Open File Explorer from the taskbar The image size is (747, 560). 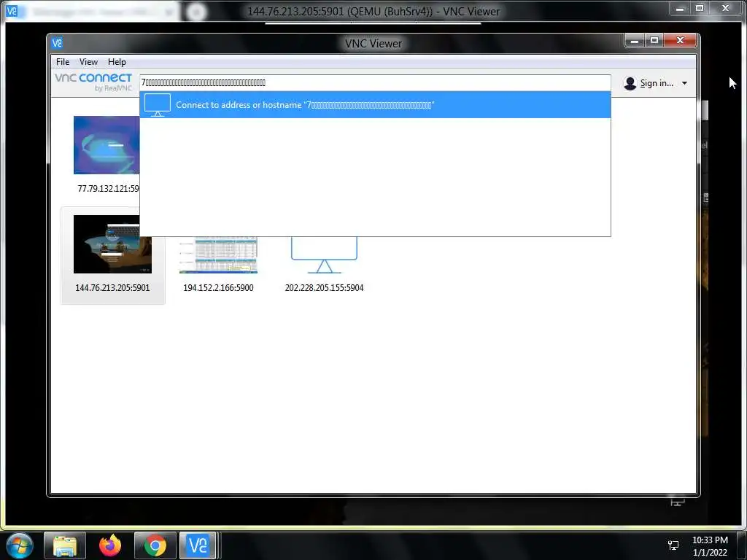65,545
